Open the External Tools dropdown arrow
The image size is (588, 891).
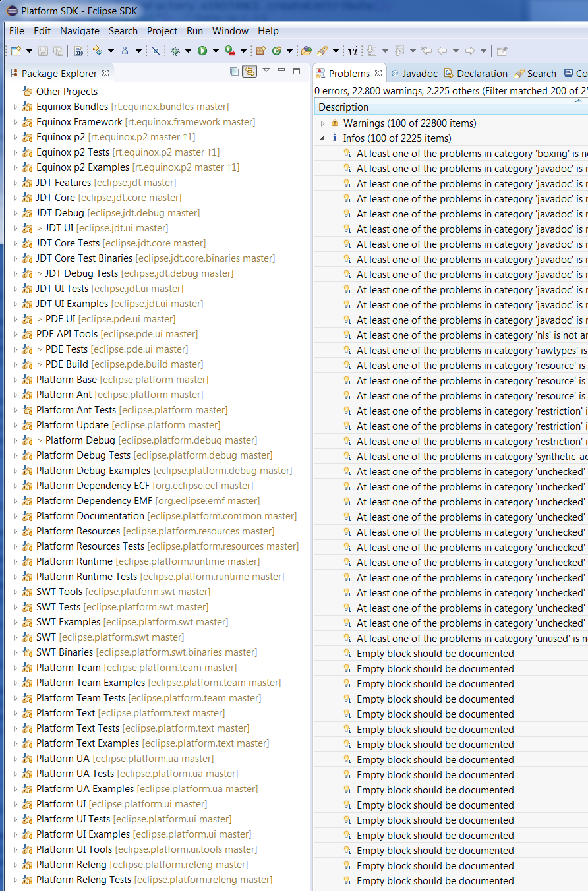243,51
